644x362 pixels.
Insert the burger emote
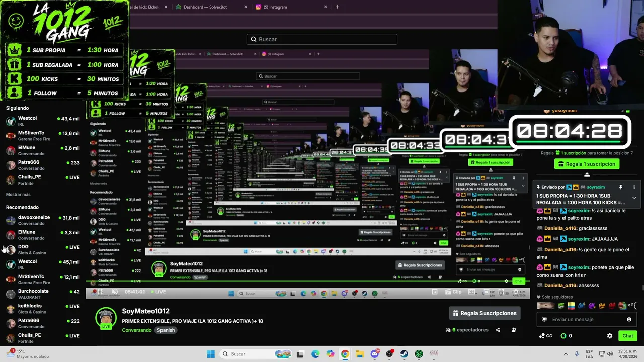click(622, 305)
